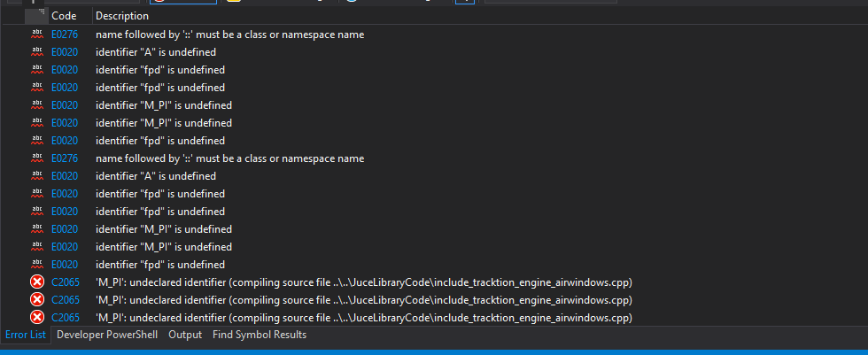Open the topmost E0276 error code link
The width and height of the screenshot is (868, 355).
65,35
